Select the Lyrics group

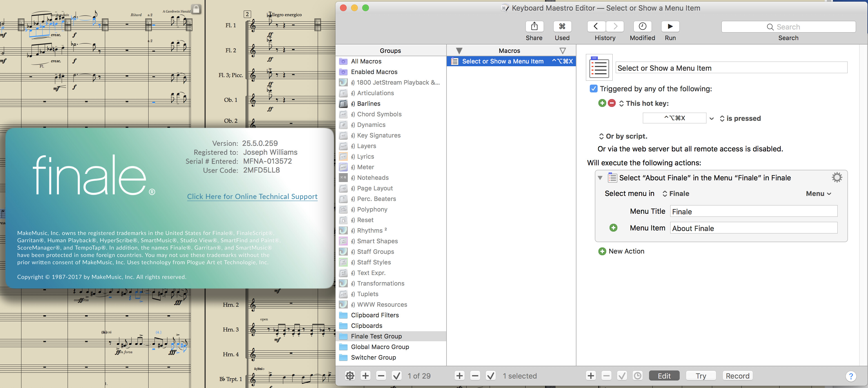391,156
